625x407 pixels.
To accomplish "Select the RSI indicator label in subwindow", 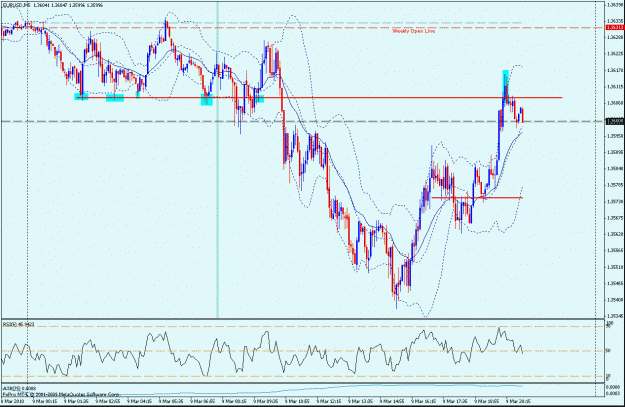I will pos(19,324).
